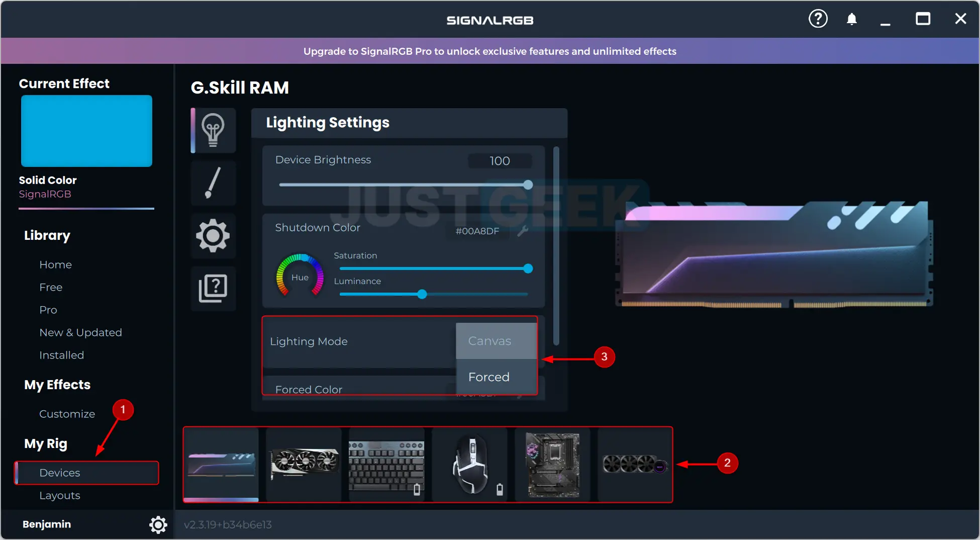Viewport: 980px width, 540px height.
Task: Open the help question mark icon
Action: (818, 19)
